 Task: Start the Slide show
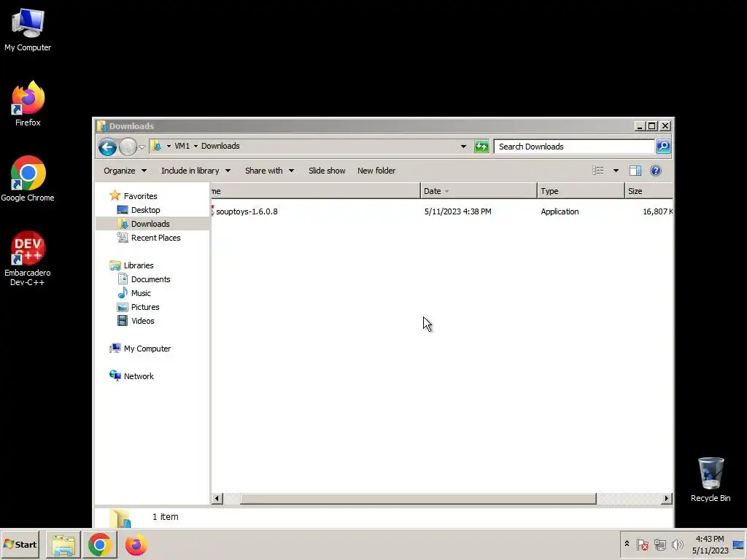[x=327, y=171]
